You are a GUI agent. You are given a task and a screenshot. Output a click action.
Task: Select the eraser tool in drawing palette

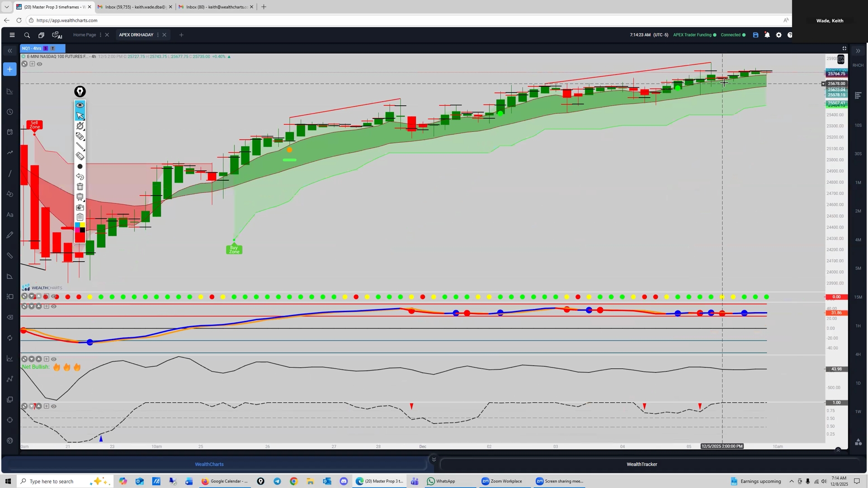(80, 156)
